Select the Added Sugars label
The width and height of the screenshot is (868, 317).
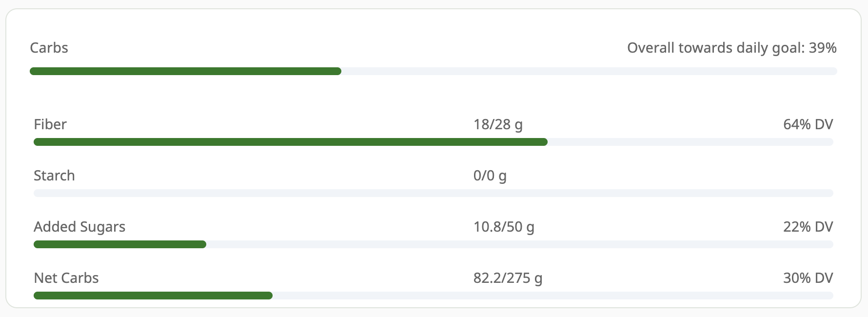79,227
